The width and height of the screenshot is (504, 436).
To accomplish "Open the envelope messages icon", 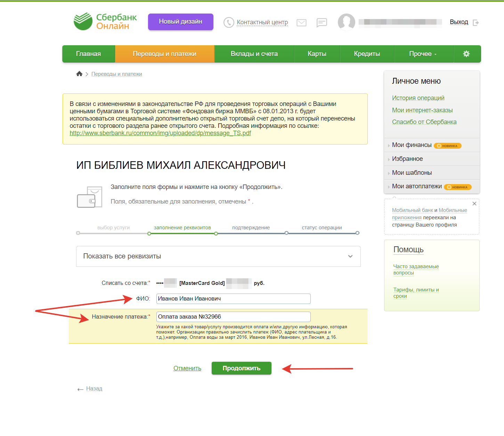I will tap(301, 23).
